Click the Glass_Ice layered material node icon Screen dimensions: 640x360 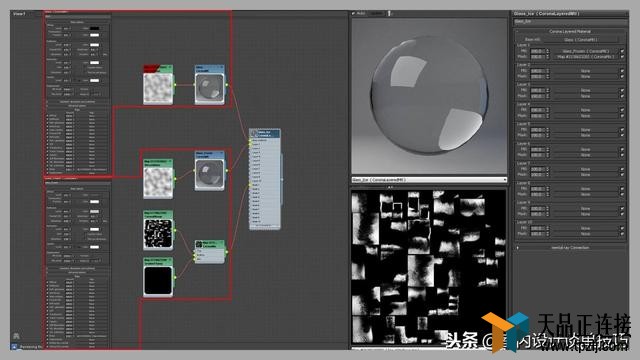coord(254,133)
